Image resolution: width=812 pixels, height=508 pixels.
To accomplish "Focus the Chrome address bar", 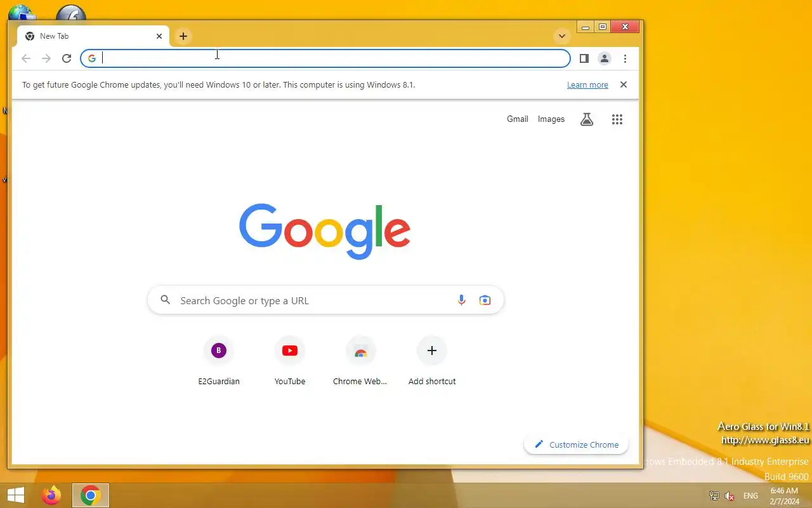I will point(325,58).
